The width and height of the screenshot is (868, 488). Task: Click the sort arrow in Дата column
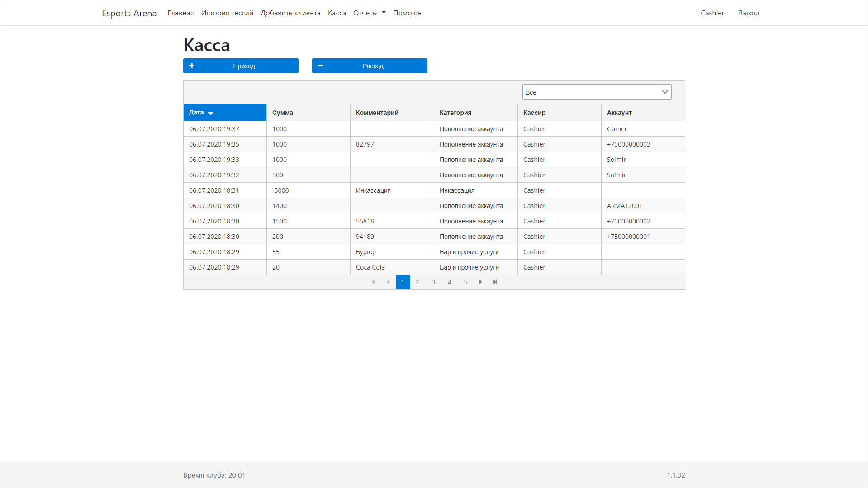(211, 113)
